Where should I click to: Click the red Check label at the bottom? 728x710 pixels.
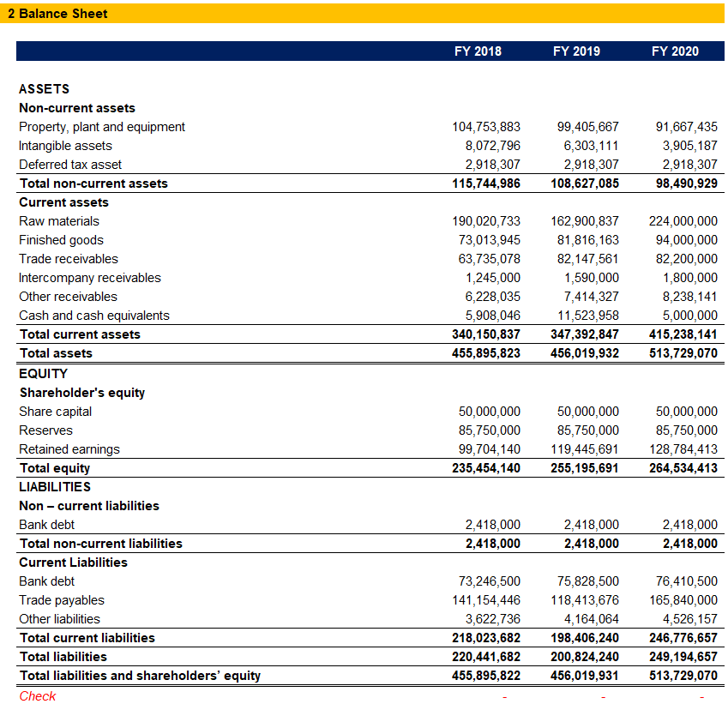click(37, 695)
